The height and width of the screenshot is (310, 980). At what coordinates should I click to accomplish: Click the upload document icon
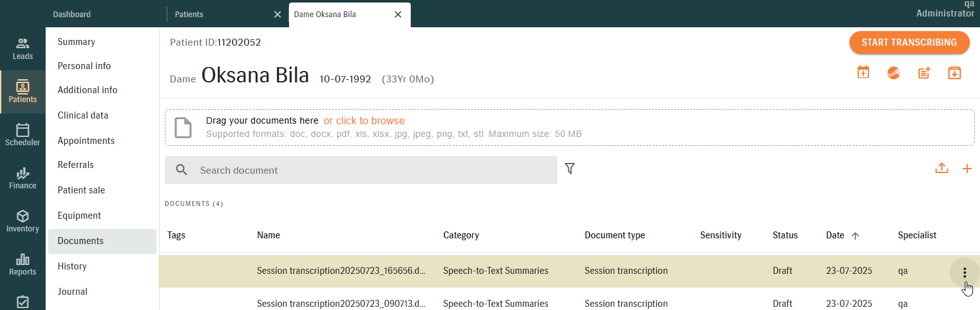[941, 169]
